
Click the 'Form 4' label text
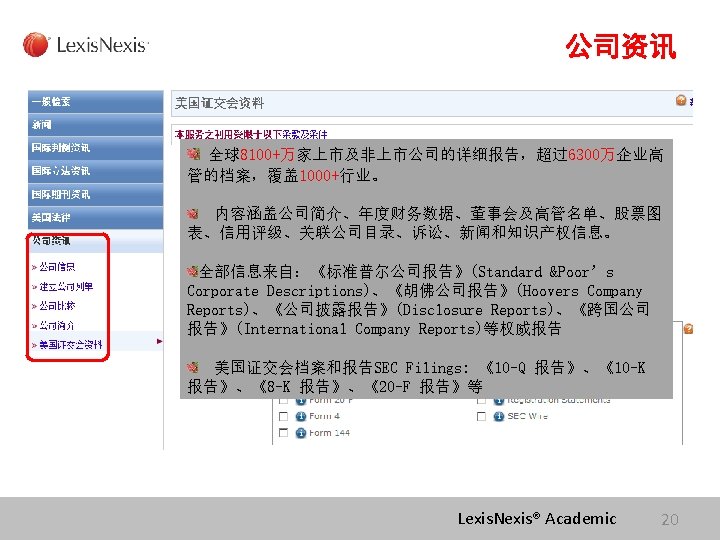click(x=324, y=416)
